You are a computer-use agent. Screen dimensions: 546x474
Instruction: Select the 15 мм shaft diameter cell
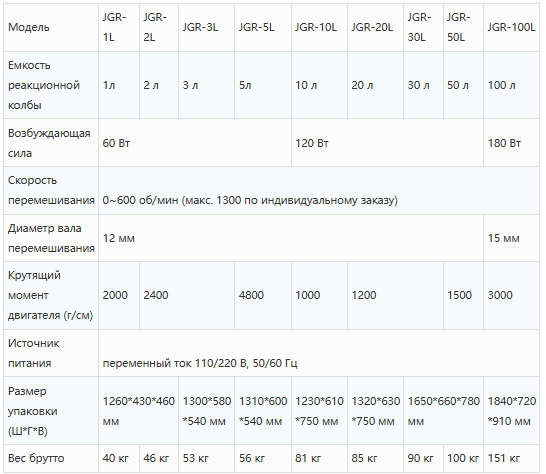tap(511, 238)
